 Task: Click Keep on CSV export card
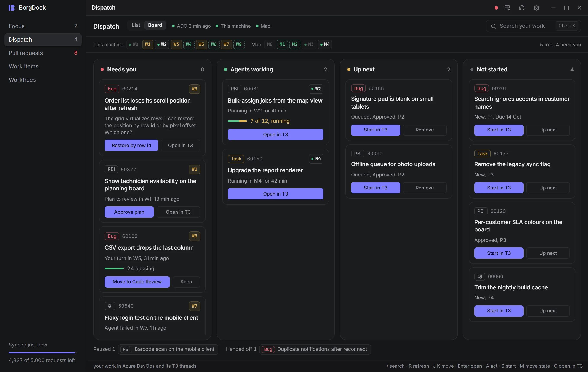point(186,282)
